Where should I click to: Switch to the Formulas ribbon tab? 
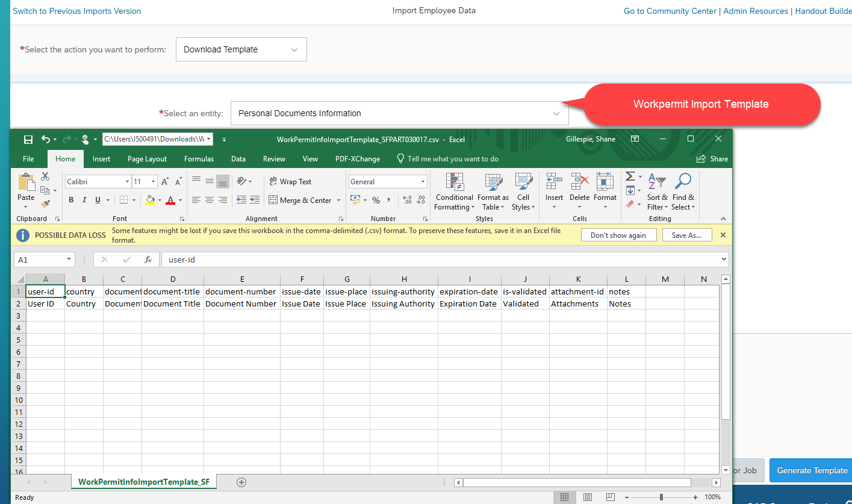[x=199, y=159]
